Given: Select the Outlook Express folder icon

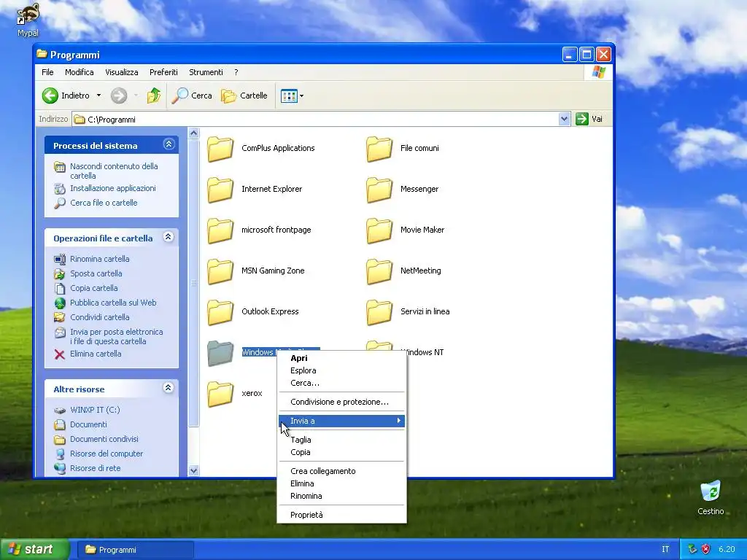Looking at the screenshot, I should point(220,312).
